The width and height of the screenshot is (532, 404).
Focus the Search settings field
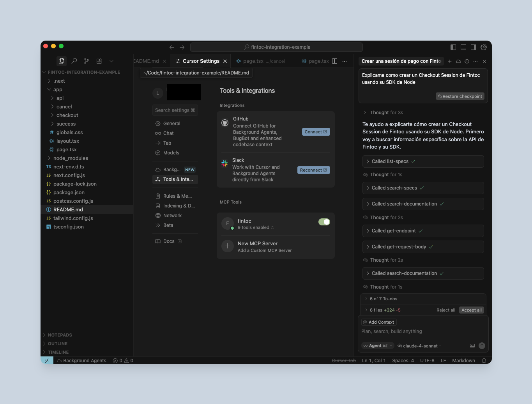(x=175, y=110)
